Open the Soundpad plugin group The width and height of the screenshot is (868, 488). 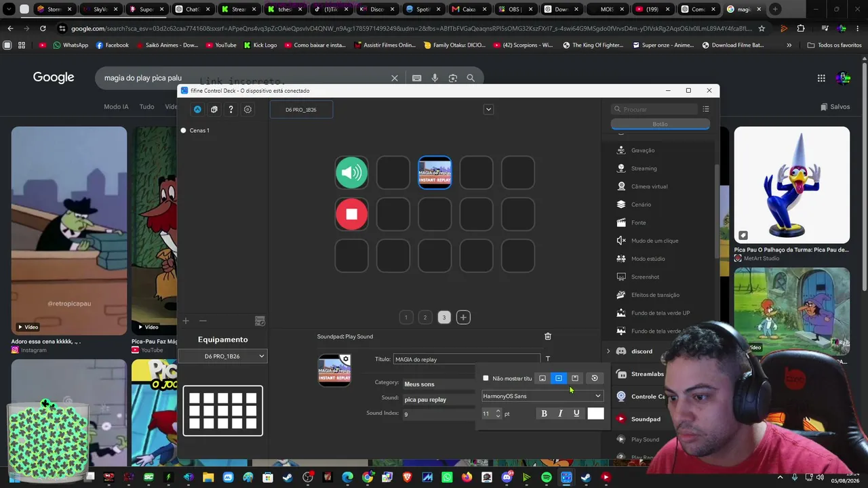(x=645, y=419)
